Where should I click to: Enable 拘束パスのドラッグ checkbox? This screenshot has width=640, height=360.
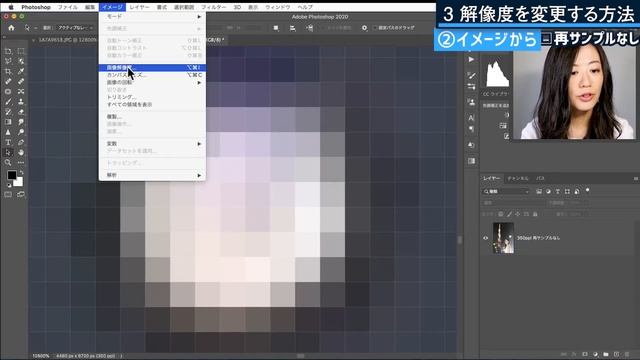pos(375,28)
